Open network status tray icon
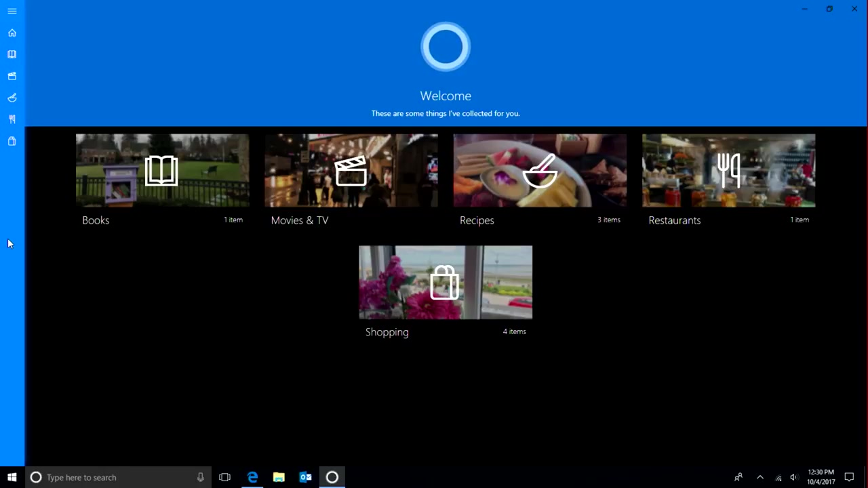 778,478
